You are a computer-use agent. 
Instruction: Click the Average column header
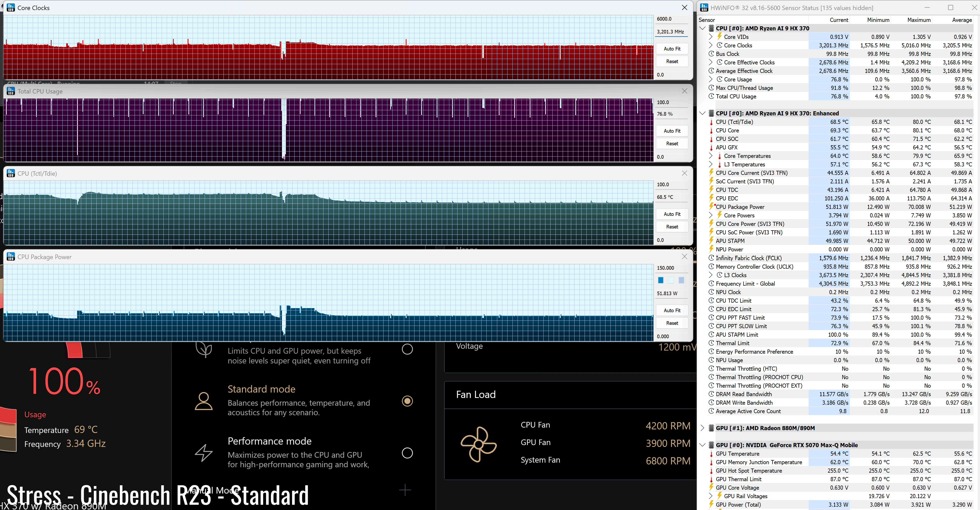pos(953,20)
